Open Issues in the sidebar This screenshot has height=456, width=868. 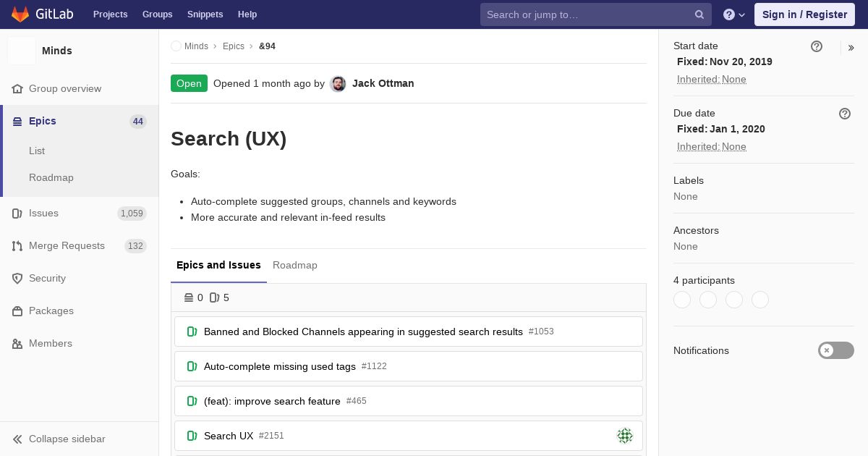click(x=43, y=214)
